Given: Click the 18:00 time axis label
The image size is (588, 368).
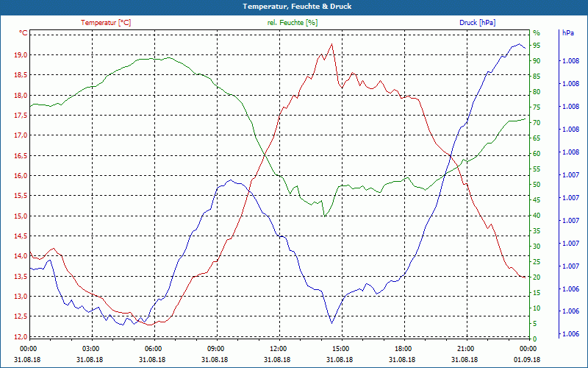Looking at the screenshot, I should tap(404, 348).
